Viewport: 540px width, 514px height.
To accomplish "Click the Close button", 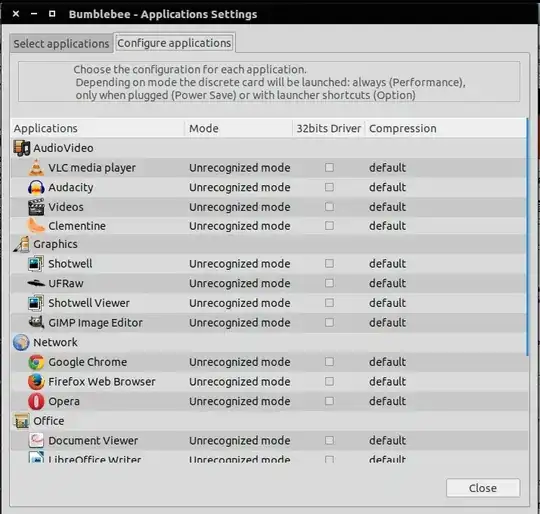I will point(483,488).
